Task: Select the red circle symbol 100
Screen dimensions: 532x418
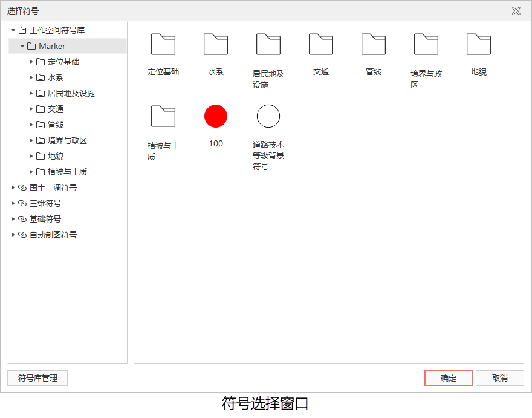Action: [216, 116]
